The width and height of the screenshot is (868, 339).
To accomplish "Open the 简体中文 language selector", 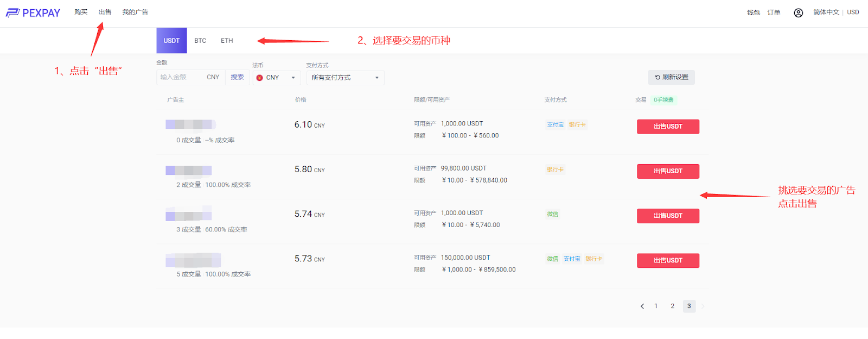I will (826, 12).
